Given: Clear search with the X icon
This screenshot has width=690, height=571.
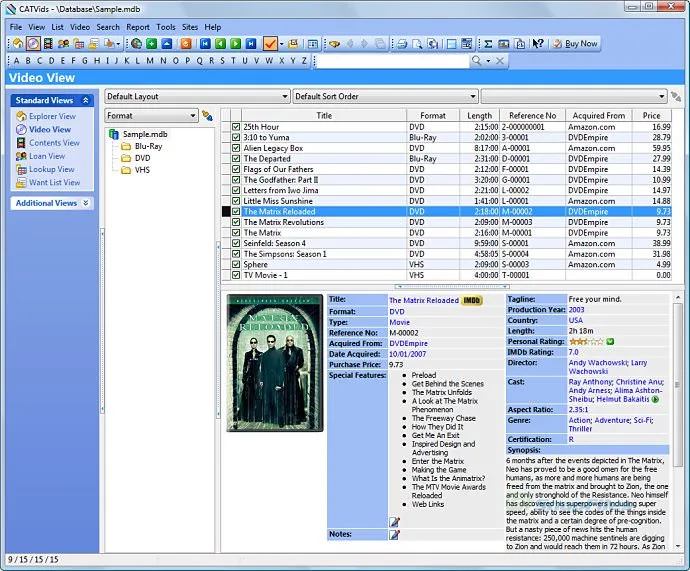Looking at the screenshot, I should pyautogui.click(x=500, y=60).
